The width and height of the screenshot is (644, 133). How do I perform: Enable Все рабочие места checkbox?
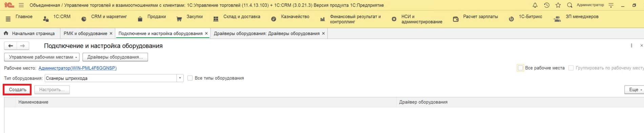point(520,68)
